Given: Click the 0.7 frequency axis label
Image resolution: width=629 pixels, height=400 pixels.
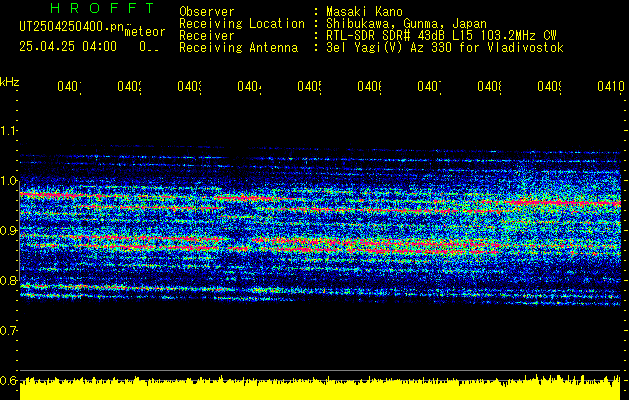Looking at the screenshot, I should pyautogui.click(x=8, y=331).
